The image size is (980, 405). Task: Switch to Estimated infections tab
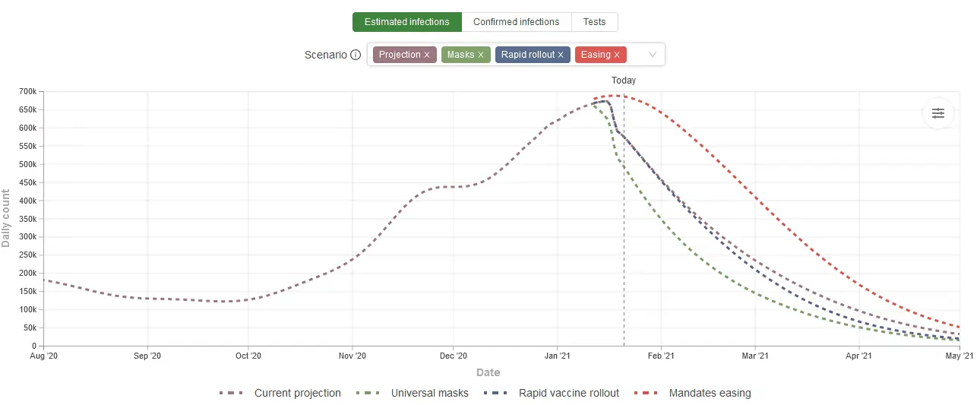coord(406,22)
